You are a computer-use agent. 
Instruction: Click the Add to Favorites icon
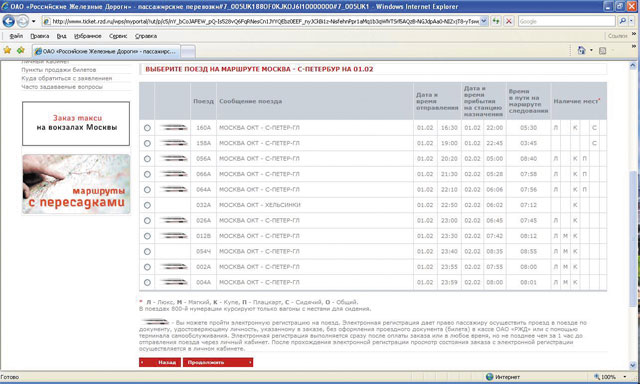20,50
